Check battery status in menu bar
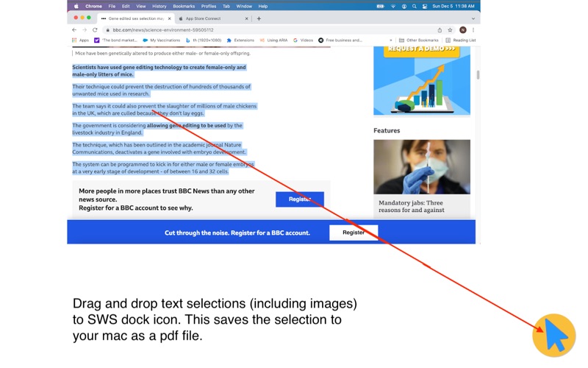This screenshot has width=588, height=368. [380, 6]
